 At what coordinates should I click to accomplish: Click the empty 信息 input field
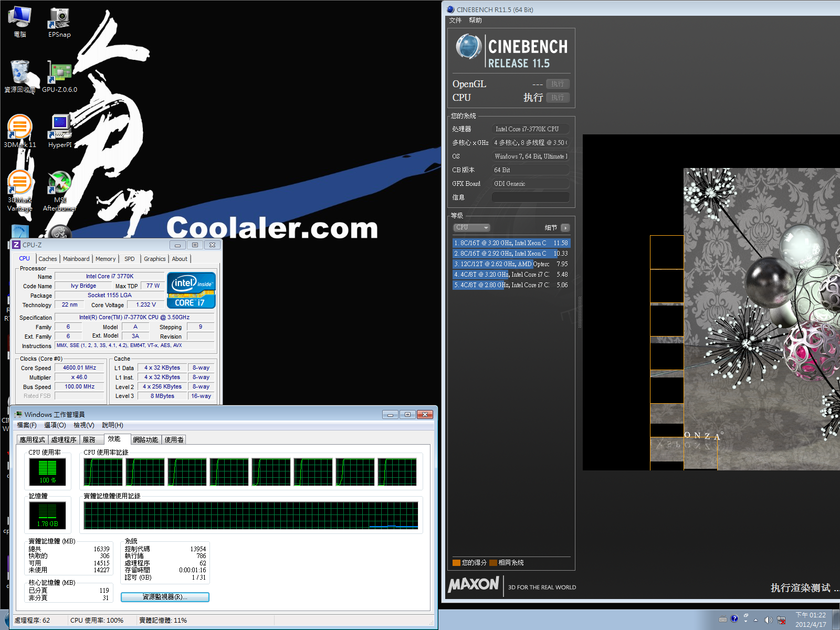530,197
